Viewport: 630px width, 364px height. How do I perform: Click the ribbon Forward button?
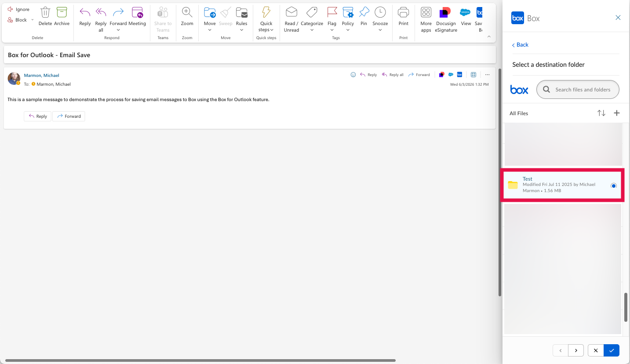(x=118, y=16)
